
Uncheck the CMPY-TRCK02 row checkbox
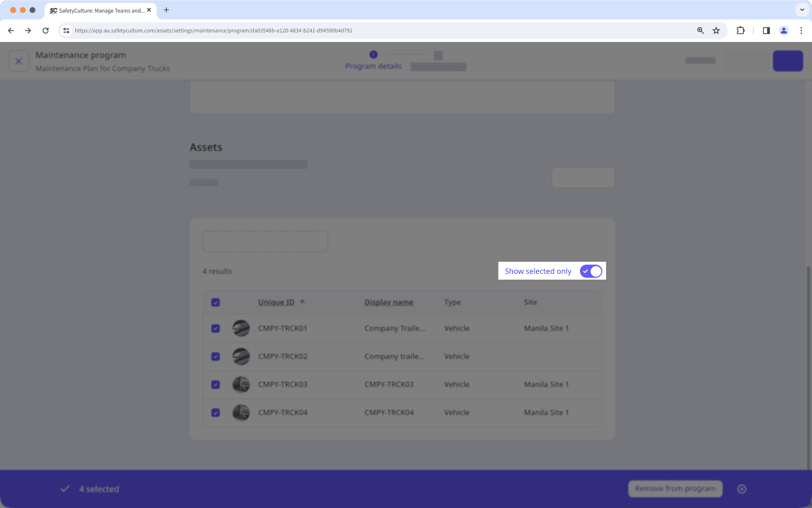tap(215, 356)
